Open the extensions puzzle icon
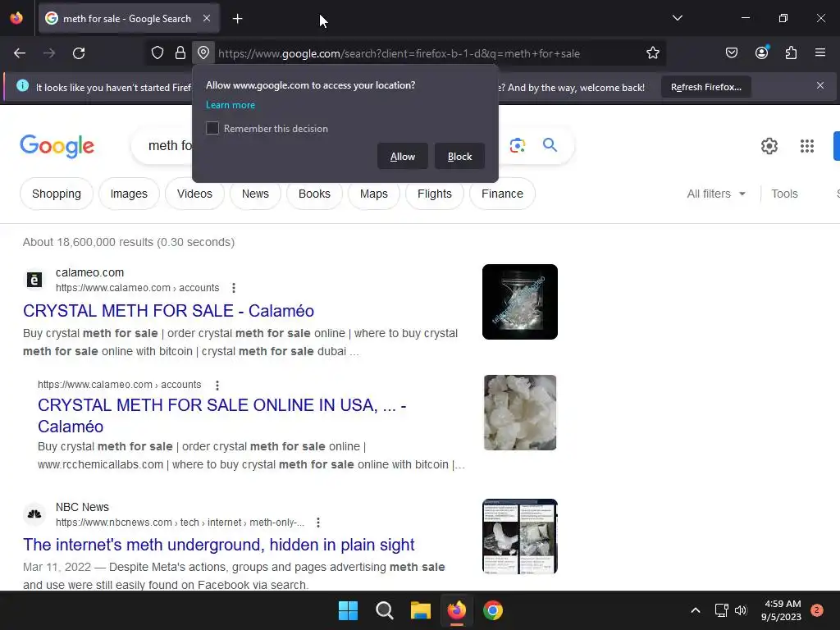Image resolution: width=840 pixels, height=630 pixels. pyautogui.click(x=791, y=53)
